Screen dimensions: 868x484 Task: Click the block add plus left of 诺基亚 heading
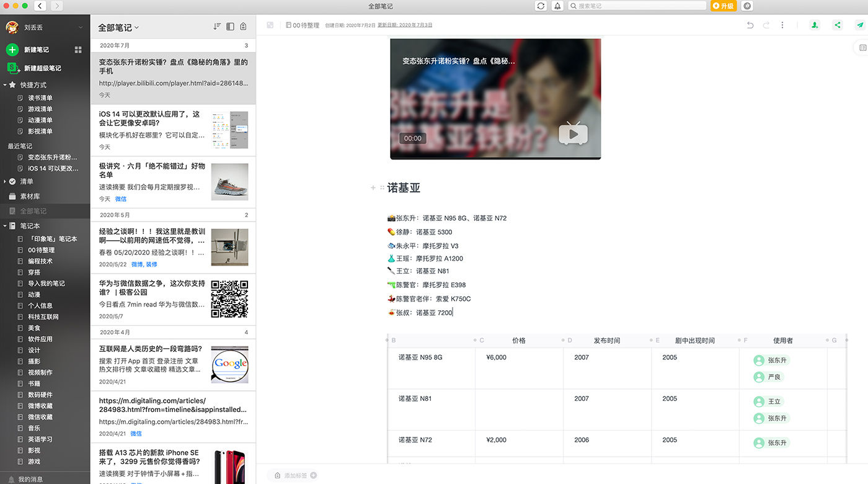tap(373, 187)
